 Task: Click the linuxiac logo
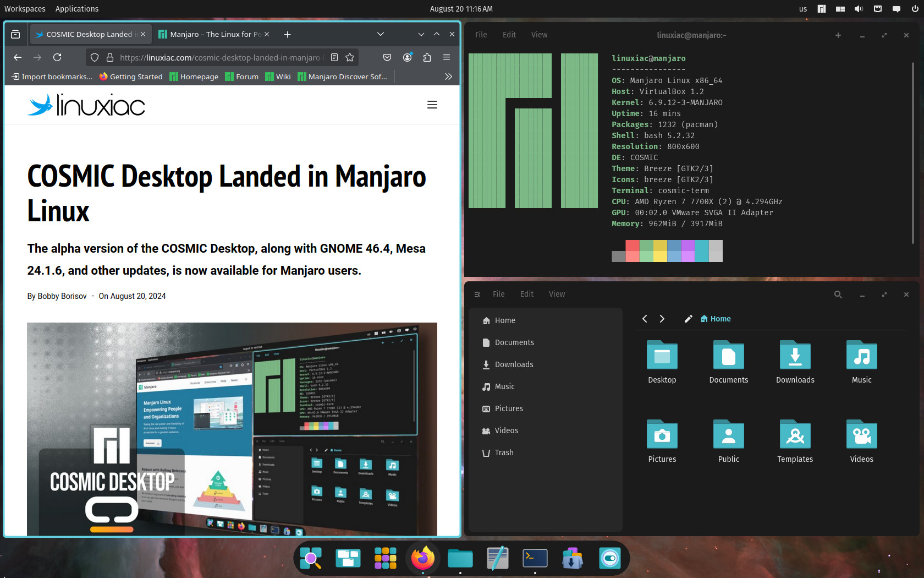86,105
